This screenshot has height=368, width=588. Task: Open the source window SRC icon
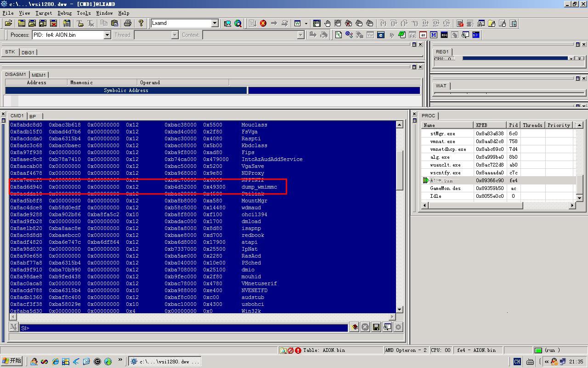338,34
